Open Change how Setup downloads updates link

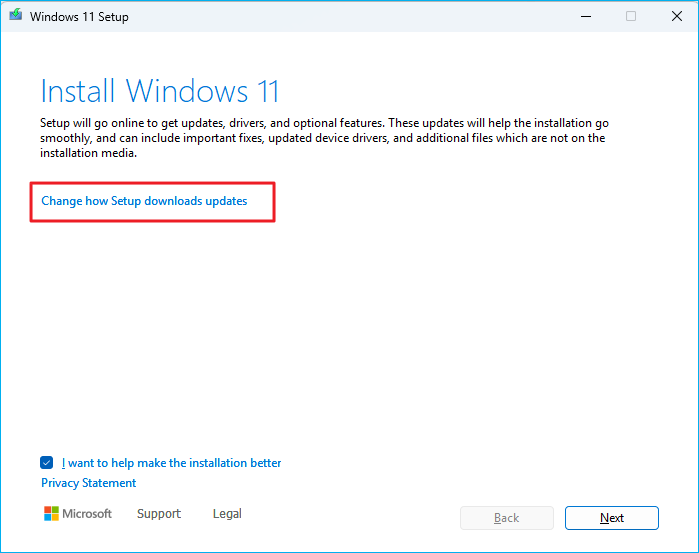click(144, 201)
